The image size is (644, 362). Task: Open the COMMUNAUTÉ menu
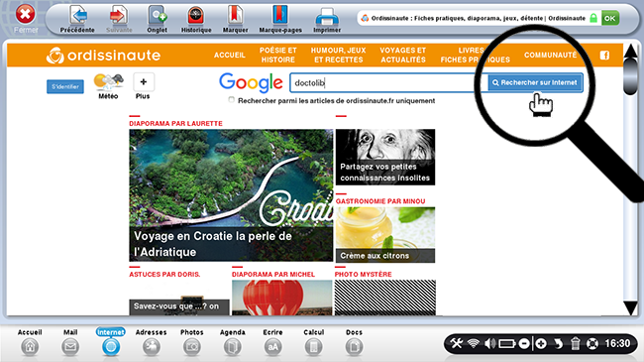550,56
